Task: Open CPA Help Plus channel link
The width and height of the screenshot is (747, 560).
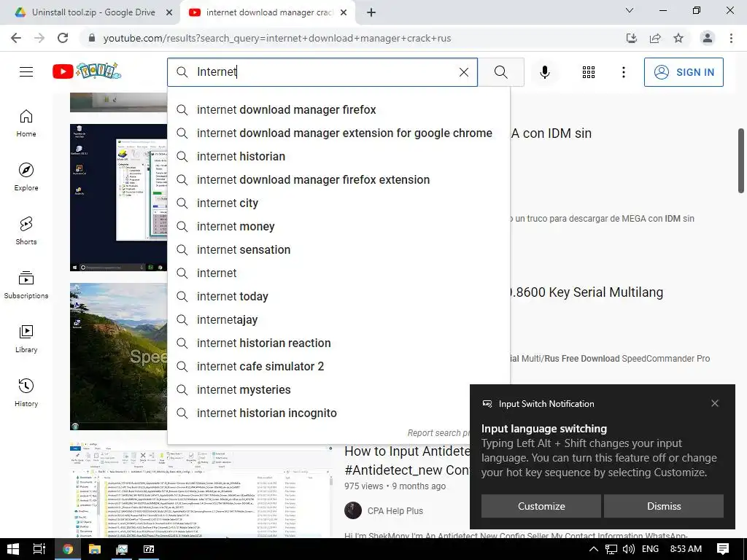Action: coord(395,510)
